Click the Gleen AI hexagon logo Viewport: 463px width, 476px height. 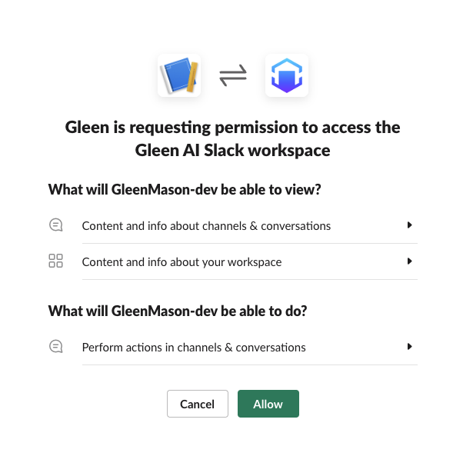point(287,75)
